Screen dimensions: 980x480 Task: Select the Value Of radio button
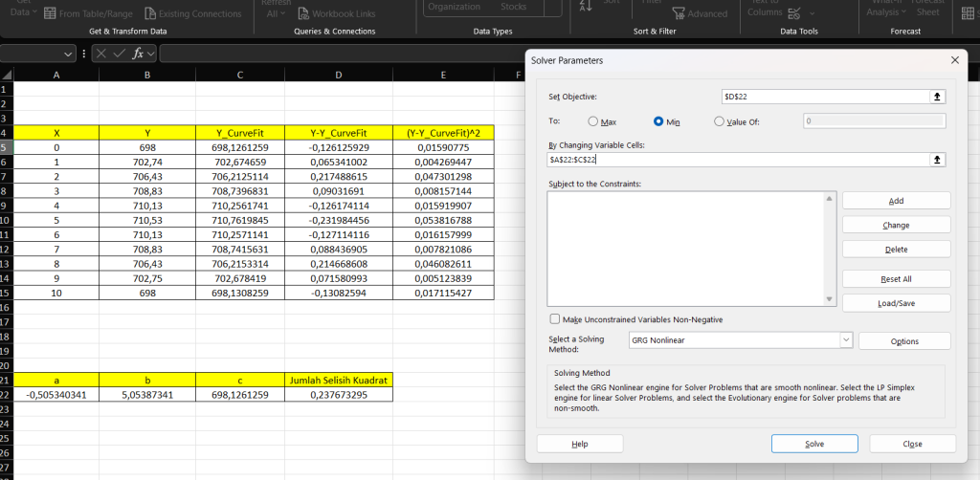(720, 121)
